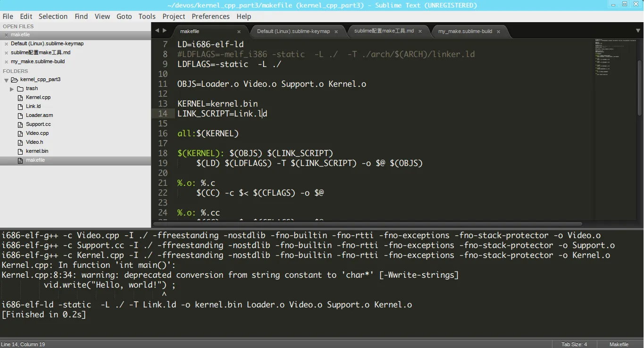Collapse the kernel_cpp_part3 folder
The width and height of the screenshot is (644, 348).
tap(7, 80)
